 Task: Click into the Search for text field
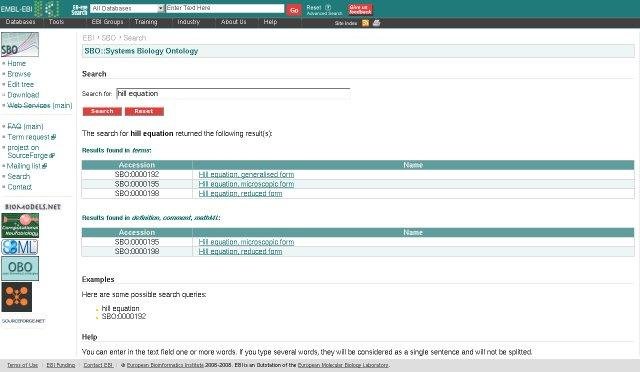pos(233,94)
